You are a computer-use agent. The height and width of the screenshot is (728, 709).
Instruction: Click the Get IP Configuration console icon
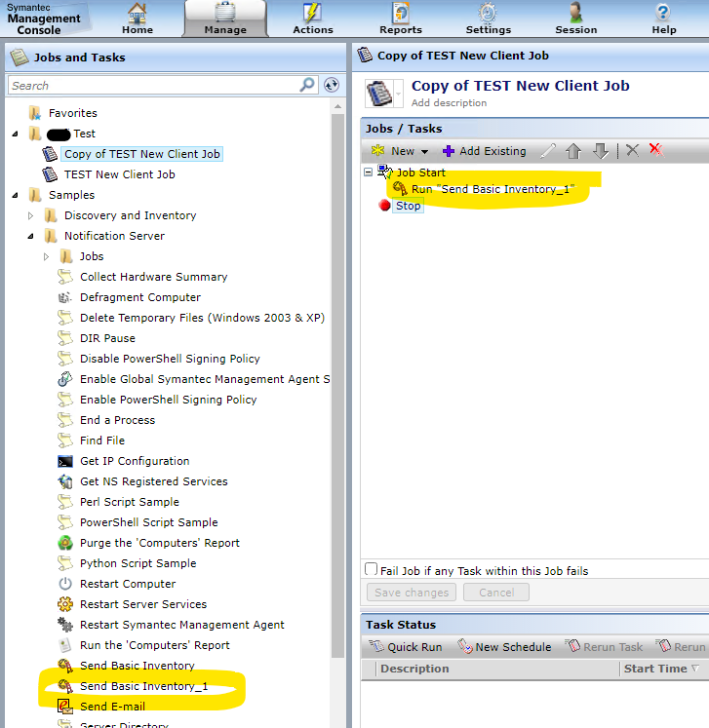point(65,461)
